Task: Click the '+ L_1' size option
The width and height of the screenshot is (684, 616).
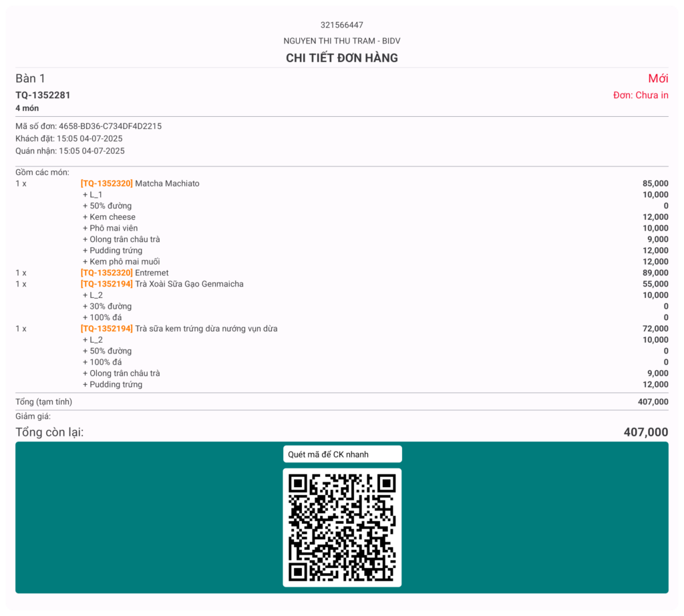Action: (92, 195)
